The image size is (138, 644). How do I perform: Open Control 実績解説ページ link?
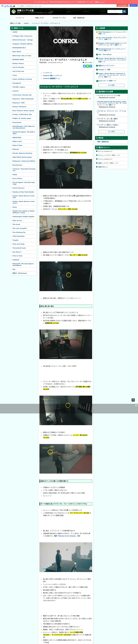coord(51,78)
